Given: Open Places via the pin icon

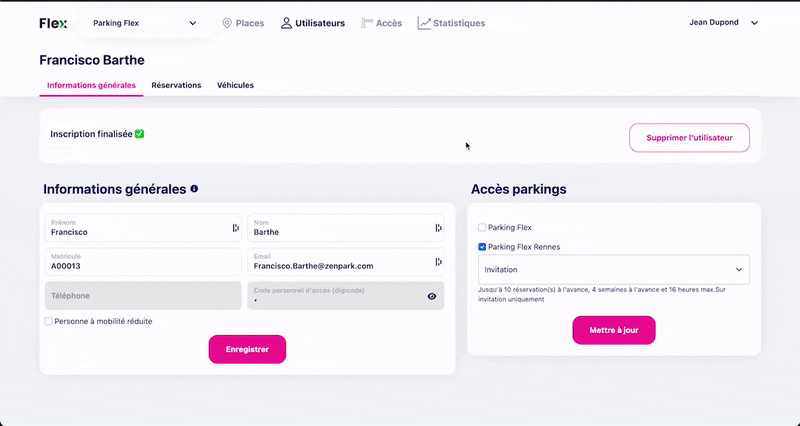Looking at the screenshot, I should (x=227, y=23).
